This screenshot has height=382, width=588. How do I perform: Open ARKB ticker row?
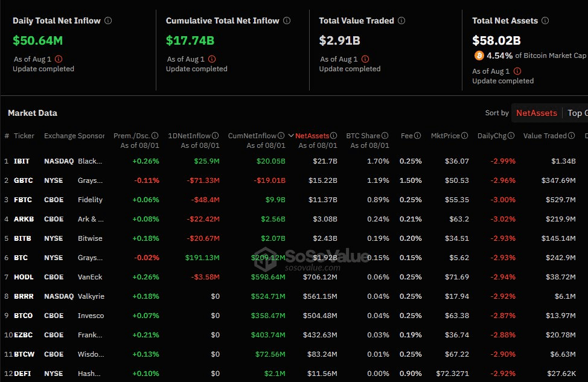click(24, 219)
